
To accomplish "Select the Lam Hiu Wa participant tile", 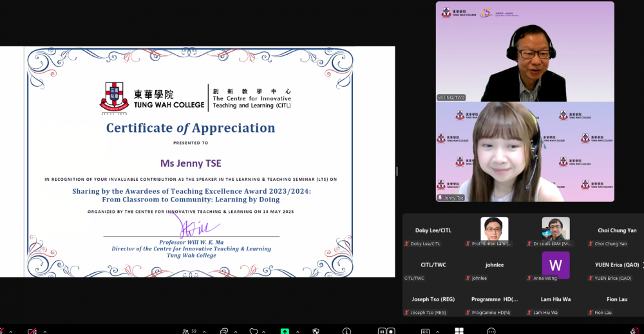I will pyautogui.click(x=556, y=300).
